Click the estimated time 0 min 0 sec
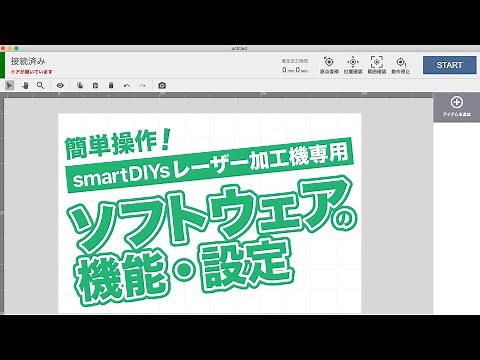This screenshot has width=480, height=360. [x=295, y=70]
